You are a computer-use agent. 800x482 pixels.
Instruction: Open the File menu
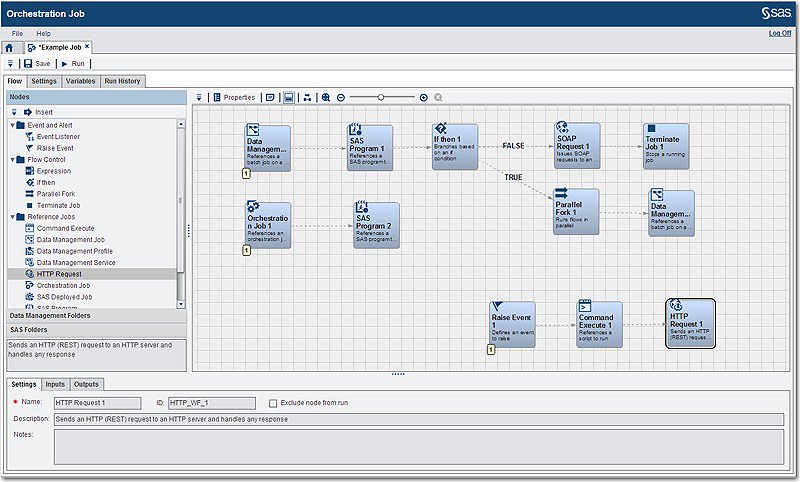tap(17, 34)
